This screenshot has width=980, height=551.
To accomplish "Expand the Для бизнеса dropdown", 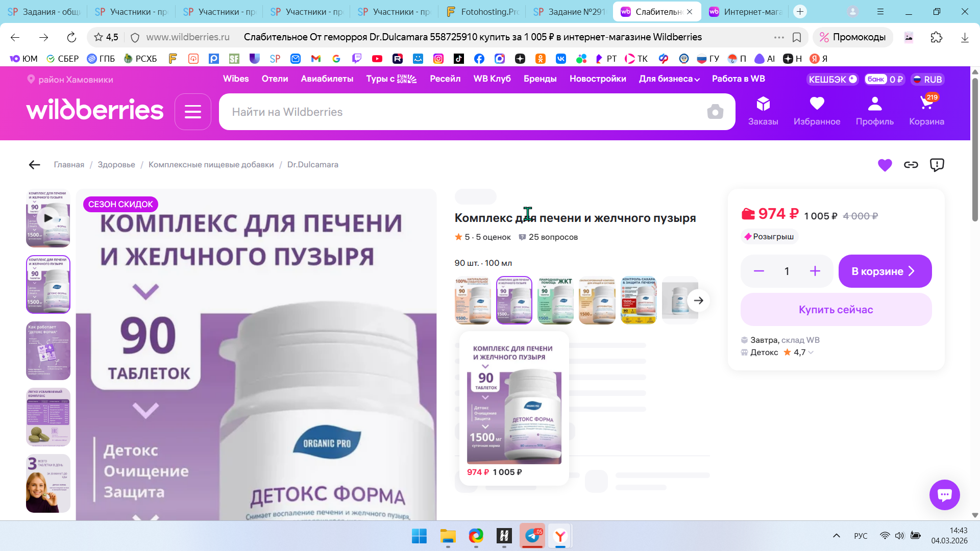I will point(669,79).
